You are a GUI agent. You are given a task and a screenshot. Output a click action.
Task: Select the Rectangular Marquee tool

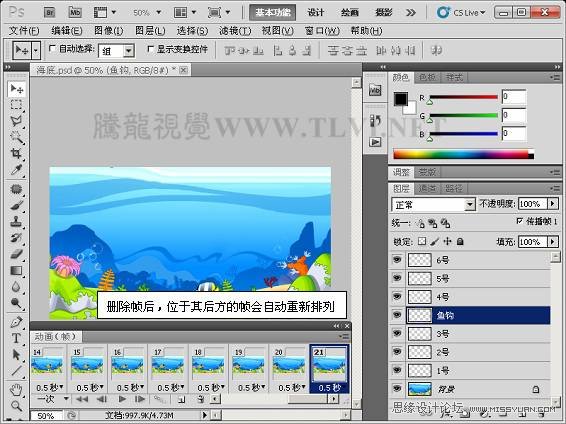click(17, 105)
